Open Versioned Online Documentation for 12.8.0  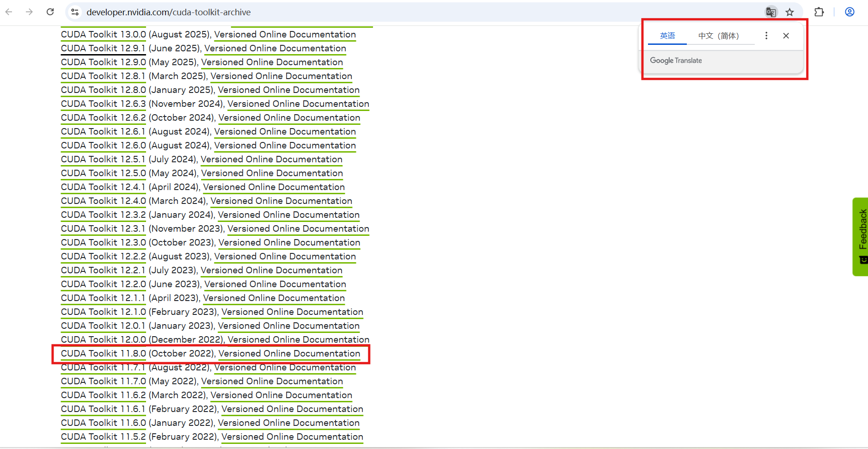tap(289, 90)
